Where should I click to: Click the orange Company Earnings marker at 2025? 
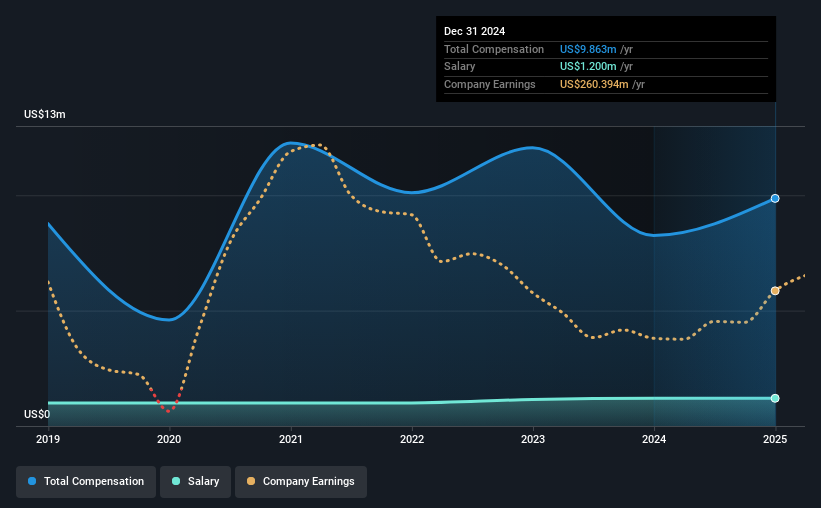775,291
